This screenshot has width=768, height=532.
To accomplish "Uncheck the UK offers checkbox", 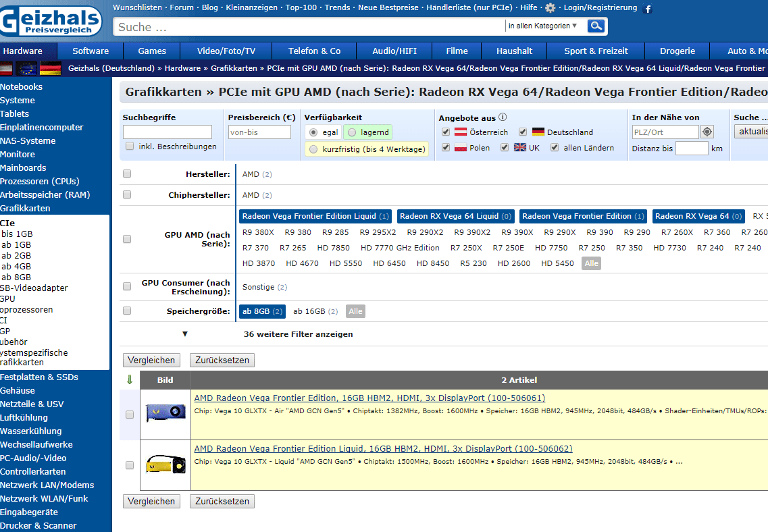I will click(505, 147).
